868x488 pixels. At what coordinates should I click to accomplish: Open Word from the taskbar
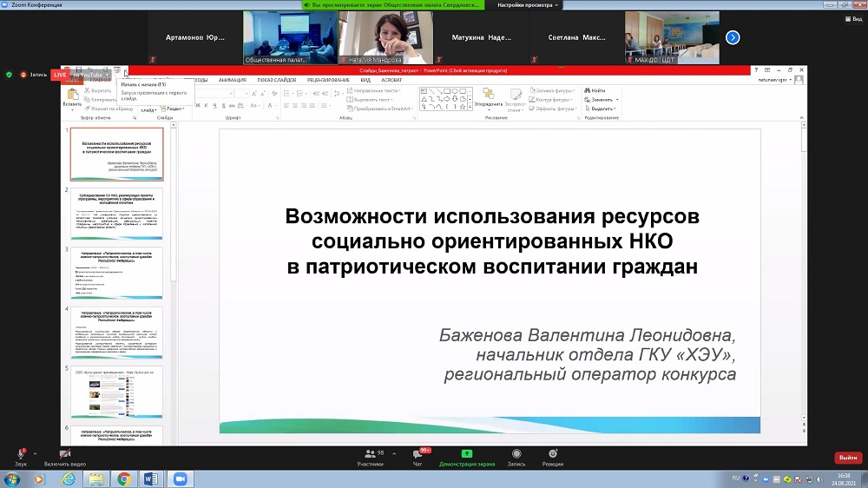click(x=150, y=478)
